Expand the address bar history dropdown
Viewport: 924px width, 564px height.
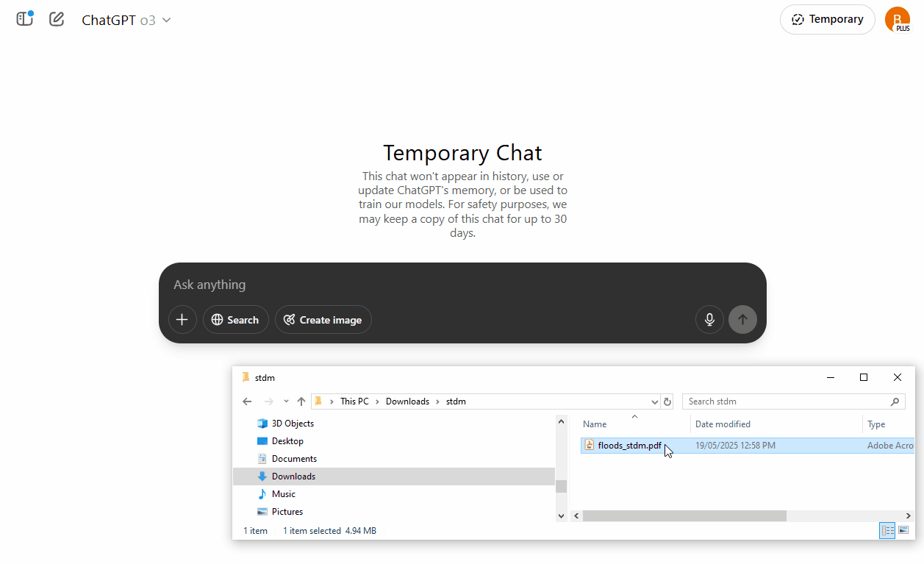(655, 401)
